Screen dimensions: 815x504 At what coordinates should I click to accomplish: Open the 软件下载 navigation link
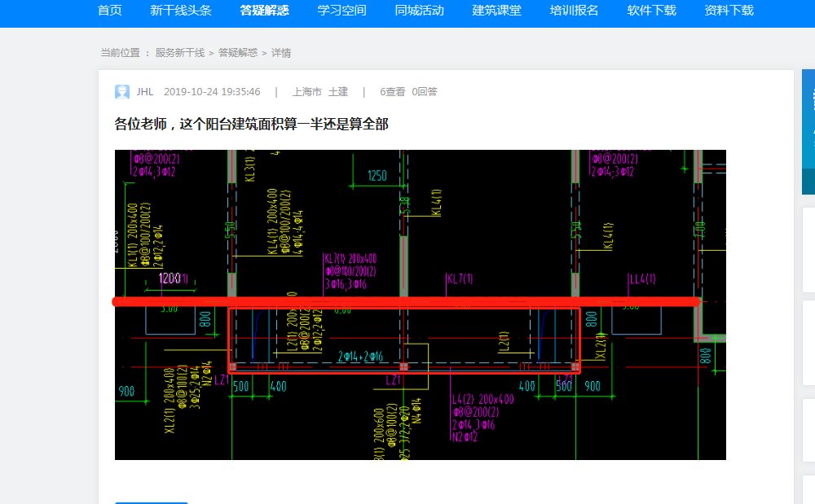652,11
